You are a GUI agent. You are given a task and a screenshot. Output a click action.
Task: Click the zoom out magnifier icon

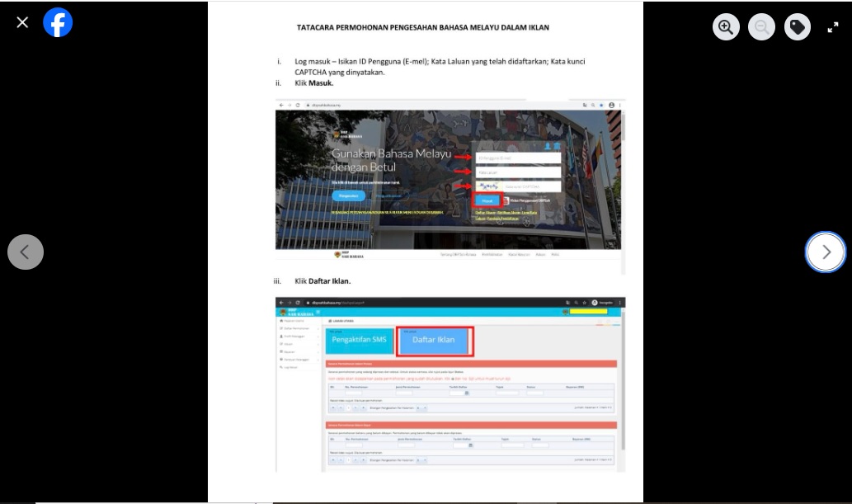click(x=761, y=27)
